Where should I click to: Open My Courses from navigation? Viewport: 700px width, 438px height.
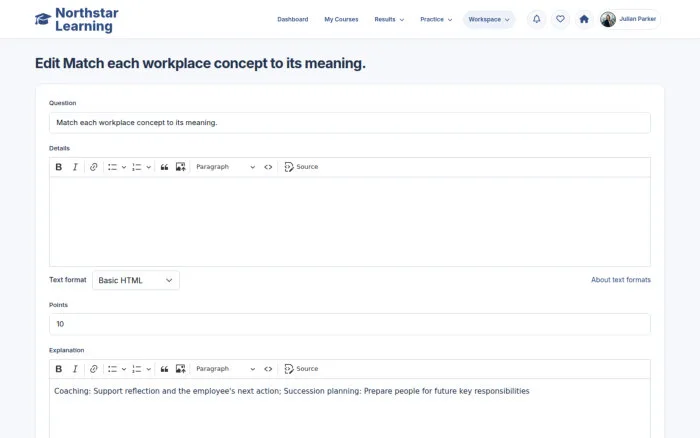coord(341,19)
